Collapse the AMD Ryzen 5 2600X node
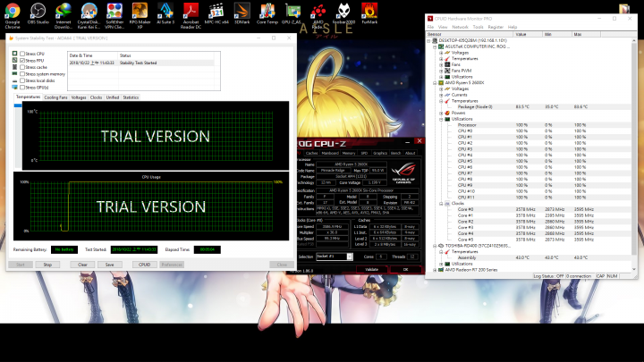Viewport: 644px width, 362px height. [x=435, y=82]
